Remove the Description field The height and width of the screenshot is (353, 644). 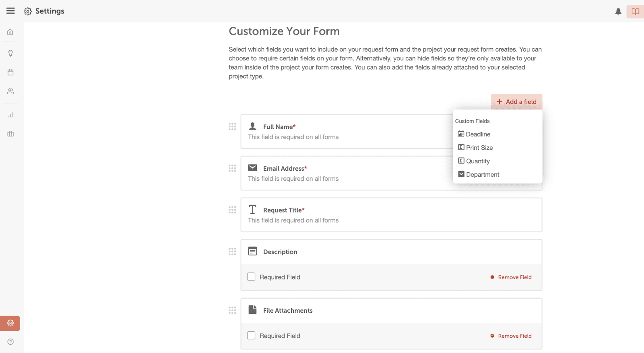tap(511, 277)
